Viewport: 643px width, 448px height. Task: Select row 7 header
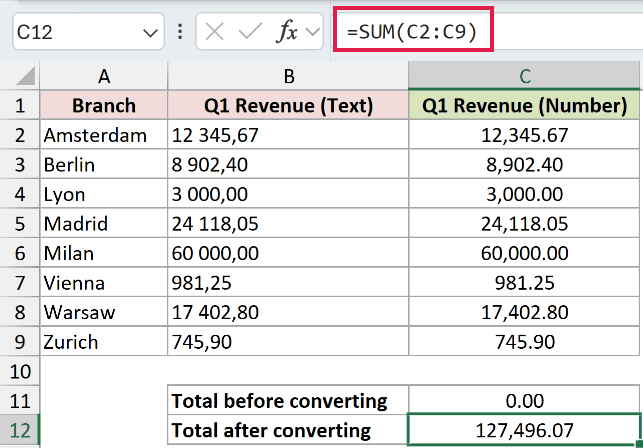20,283
